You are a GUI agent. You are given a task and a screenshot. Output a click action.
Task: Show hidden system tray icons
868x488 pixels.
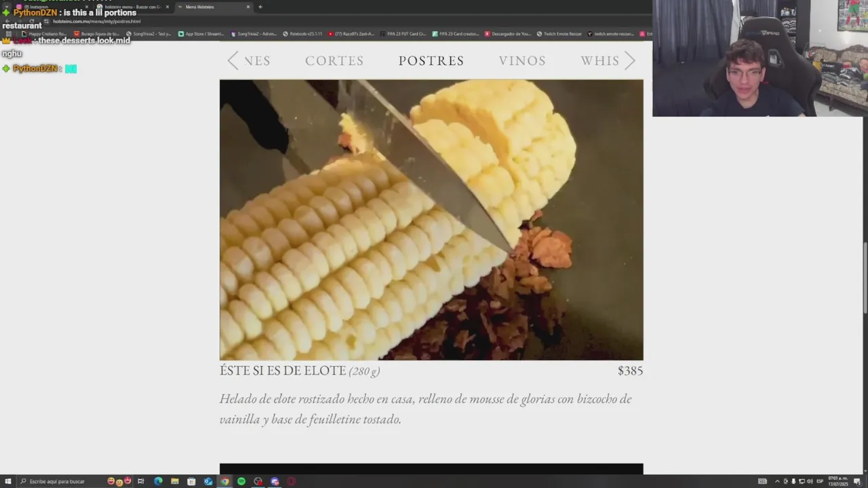pyautogui.click(x=777, y=481)
